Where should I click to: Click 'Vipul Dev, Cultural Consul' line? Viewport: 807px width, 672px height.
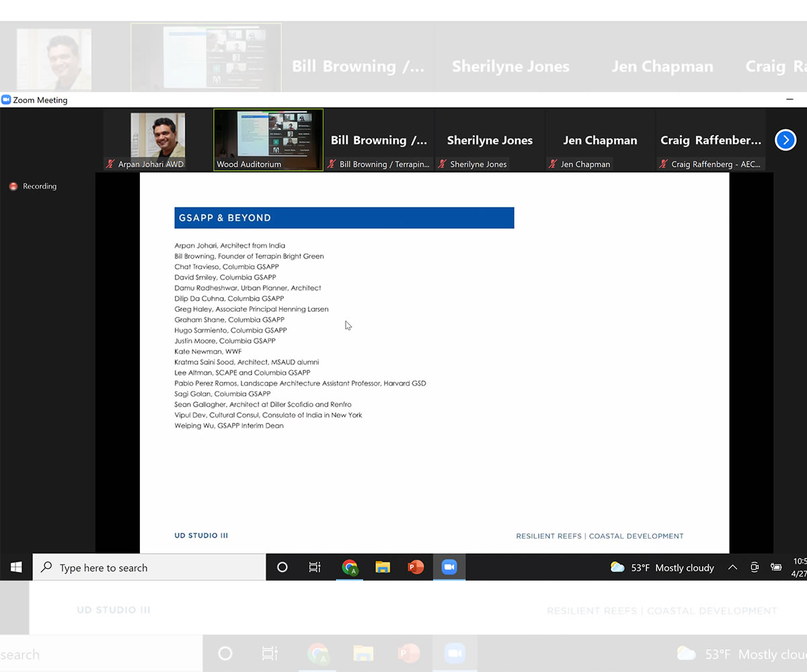[268, 415]
